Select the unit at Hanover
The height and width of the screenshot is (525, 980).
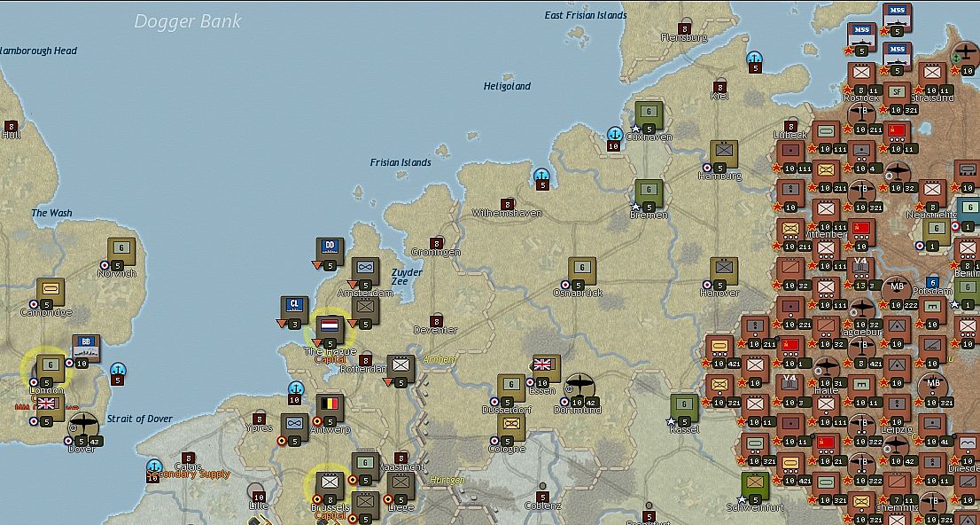point(724,271)
